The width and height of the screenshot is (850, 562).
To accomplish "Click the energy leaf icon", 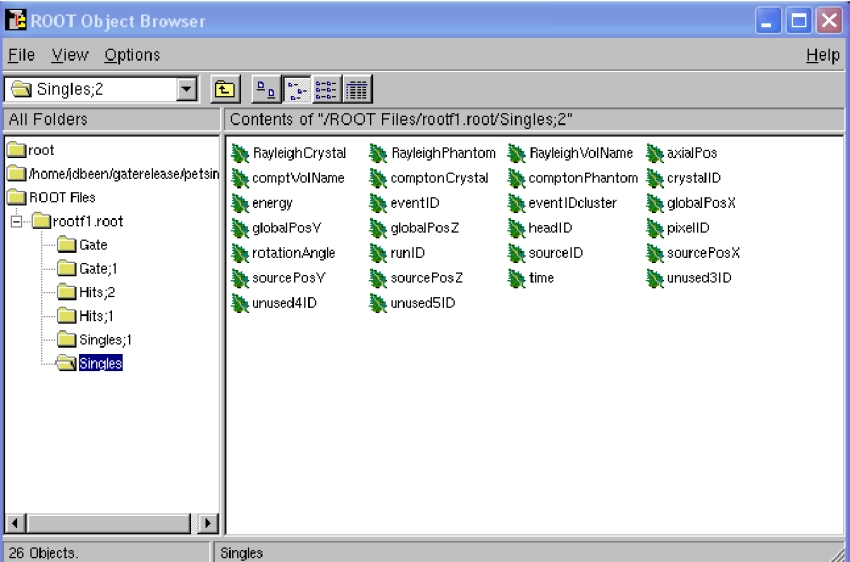I will point(240,203).
